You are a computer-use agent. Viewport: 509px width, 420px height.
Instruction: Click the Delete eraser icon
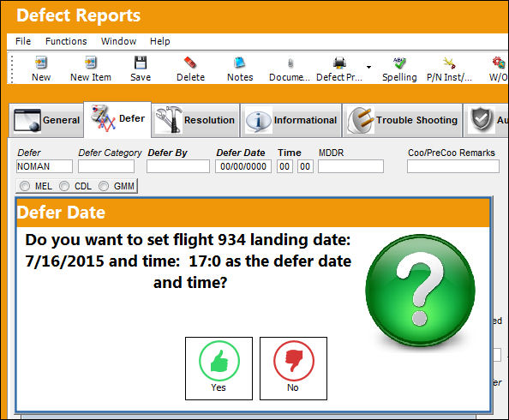(190, 63)
